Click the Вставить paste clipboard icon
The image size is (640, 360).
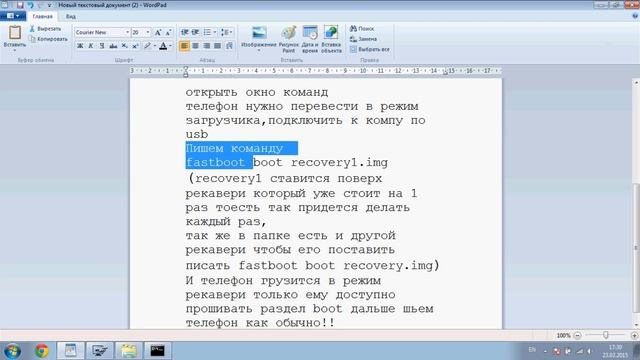(x=15, y=33)
